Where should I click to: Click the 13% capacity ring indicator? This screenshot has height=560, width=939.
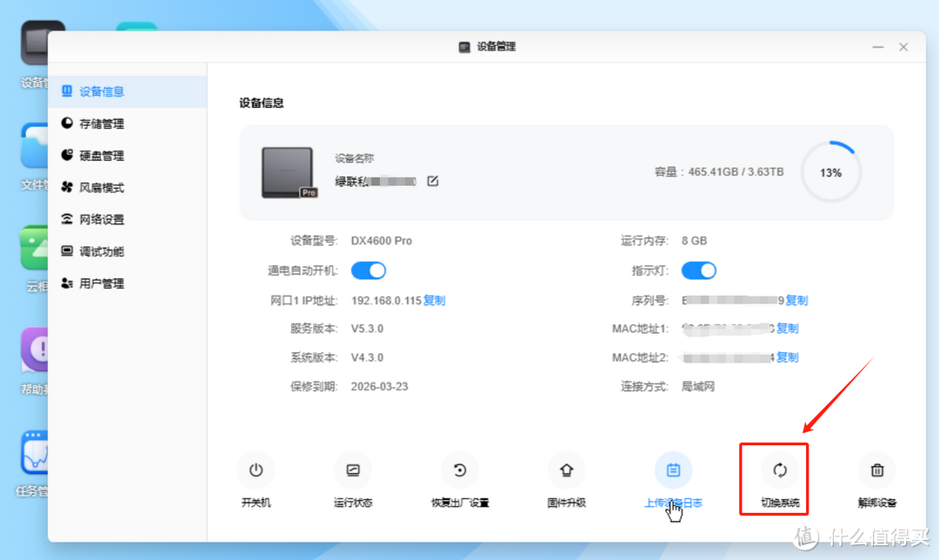[830, 171]
